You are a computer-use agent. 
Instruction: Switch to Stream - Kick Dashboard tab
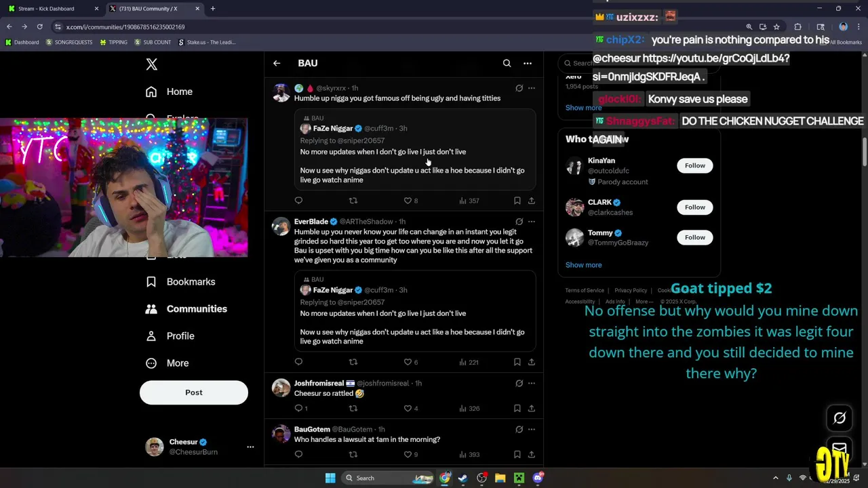pyautogui.click(x=52, y=9)
